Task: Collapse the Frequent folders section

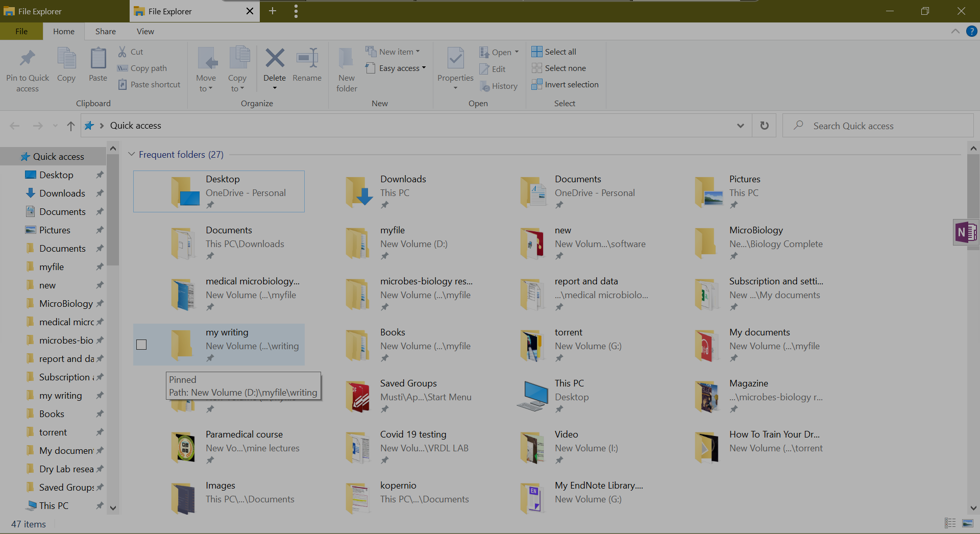Action: 132,154
